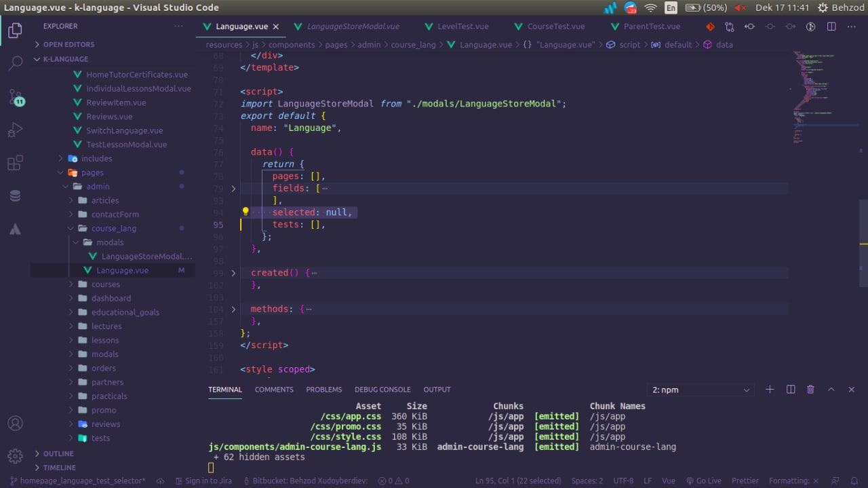
Task: Open the En keyboard layout indicator
Action: tap(671, 7)
